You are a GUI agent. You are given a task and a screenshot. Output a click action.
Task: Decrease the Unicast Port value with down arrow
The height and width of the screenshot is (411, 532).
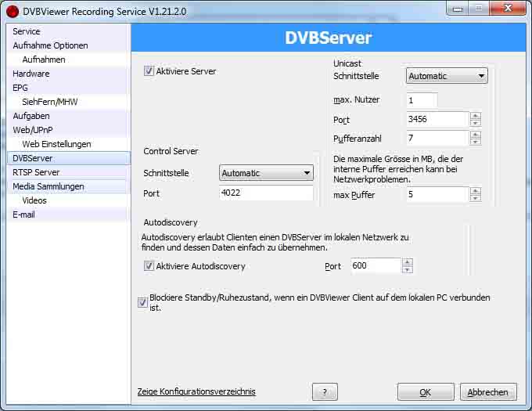(476, 123)
